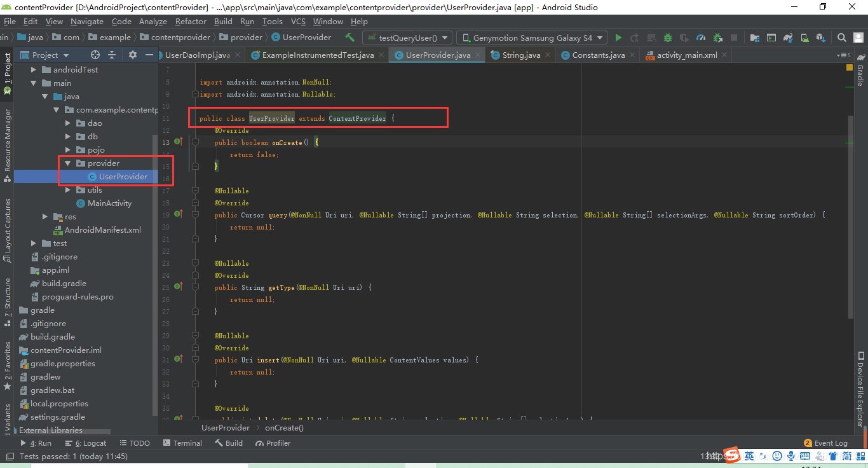Click the Make Project hammer icon
This screenshot has height=468, width=868.
(x=350, y=38)
